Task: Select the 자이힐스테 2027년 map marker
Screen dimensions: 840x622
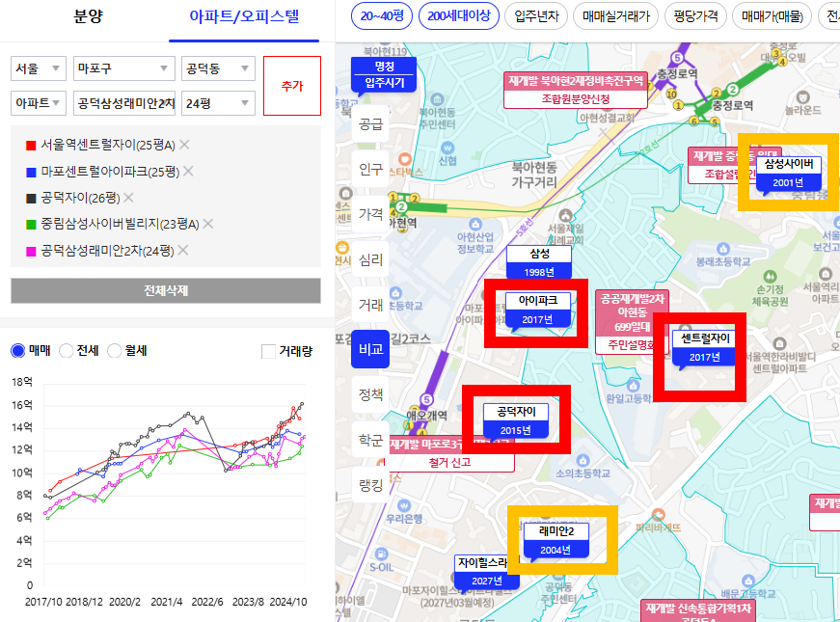Action: pos(486,572)
